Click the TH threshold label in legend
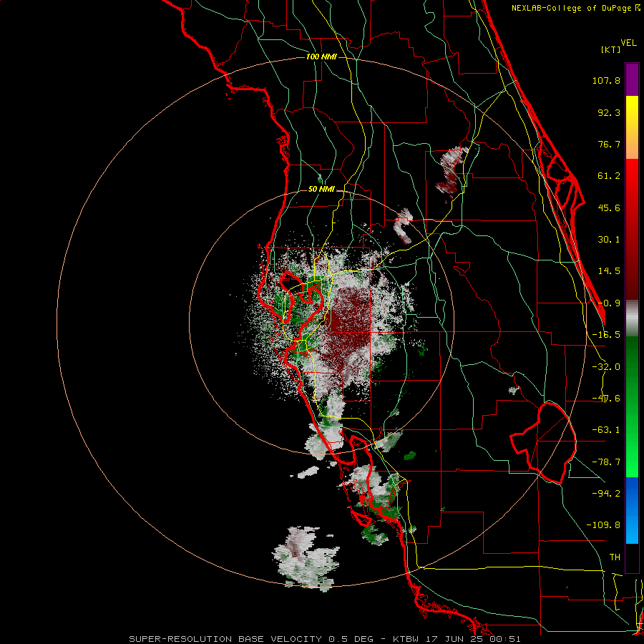This screenshot has width=644, height=644. point(615,557)
